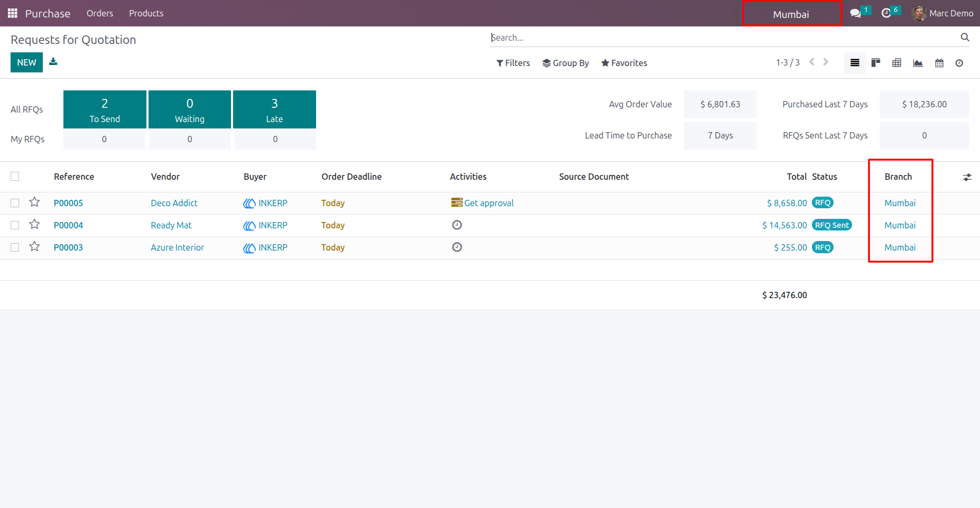Image resolution: width=980 pixels, height=508 pixels.
Task: Check the P00004 row checkbox
Action: coord(15,225)
